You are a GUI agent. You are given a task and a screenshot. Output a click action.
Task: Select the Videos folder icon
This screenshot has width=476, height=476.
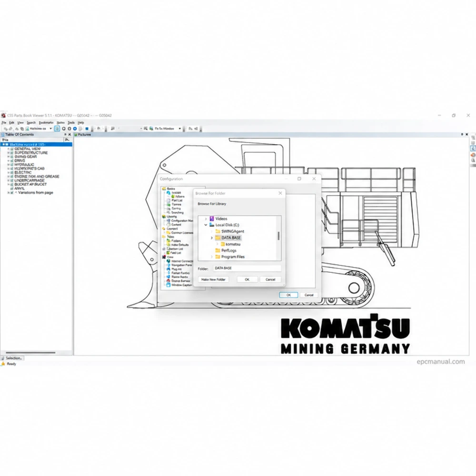[x=212, y=218]
